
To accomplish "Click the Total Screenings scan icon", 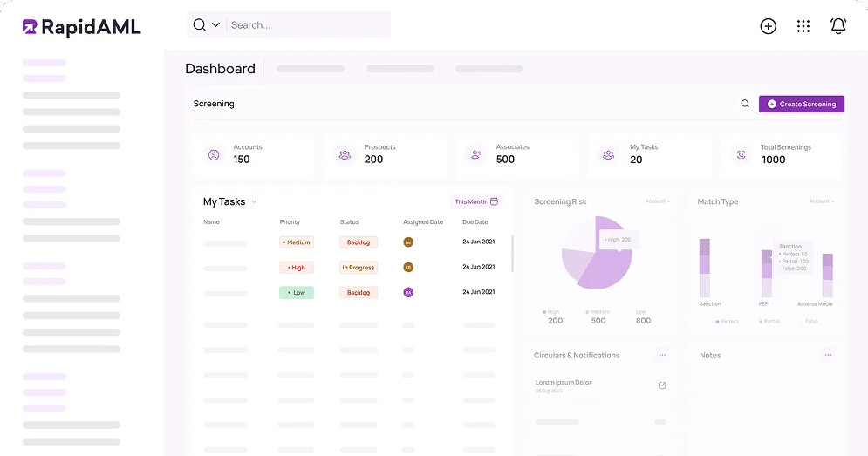I will click(742, 154).
